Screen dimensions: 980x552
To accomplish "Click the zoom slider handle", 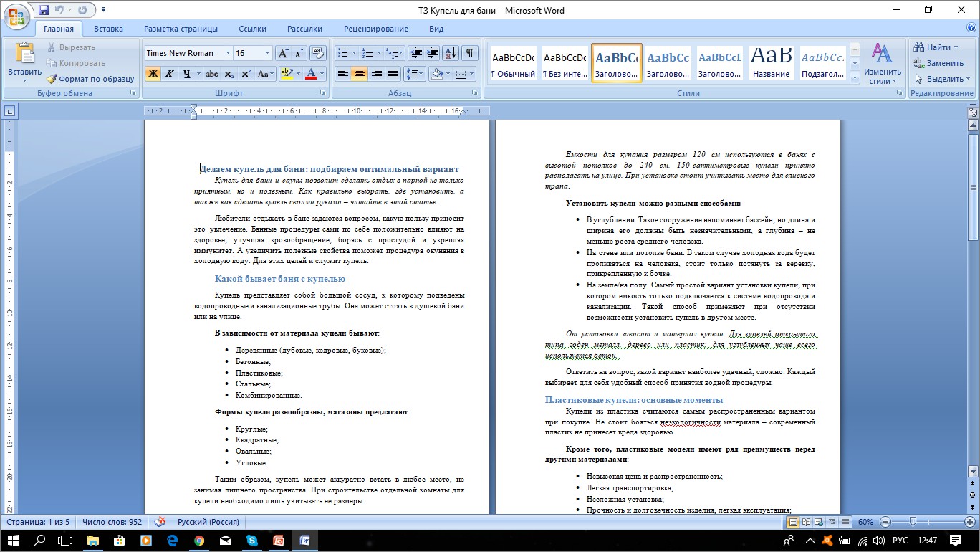I will (x=913, y=522).
